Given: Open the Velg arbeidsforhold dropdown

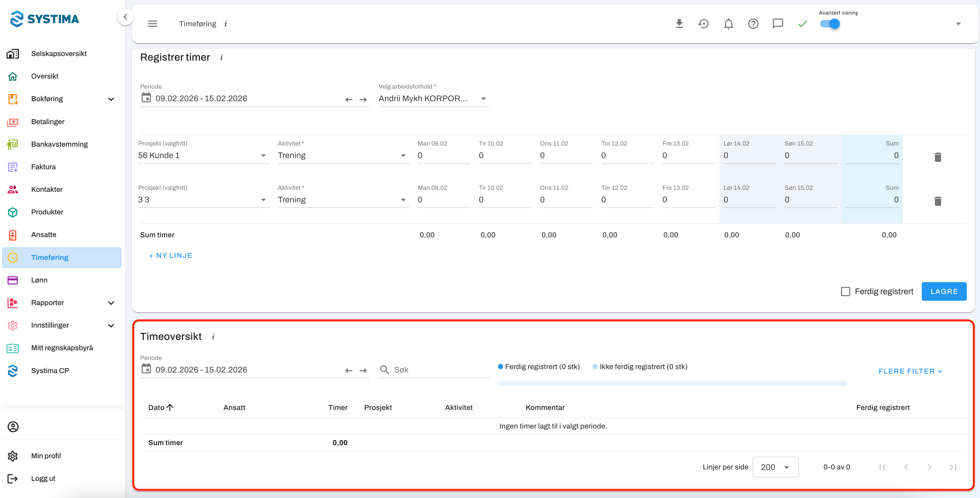Looking at the screenshot, I should coord(433,99).
